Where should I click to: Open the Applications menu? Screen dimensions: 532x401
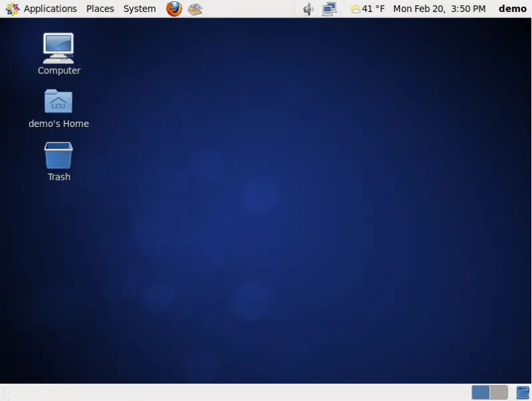50,9
